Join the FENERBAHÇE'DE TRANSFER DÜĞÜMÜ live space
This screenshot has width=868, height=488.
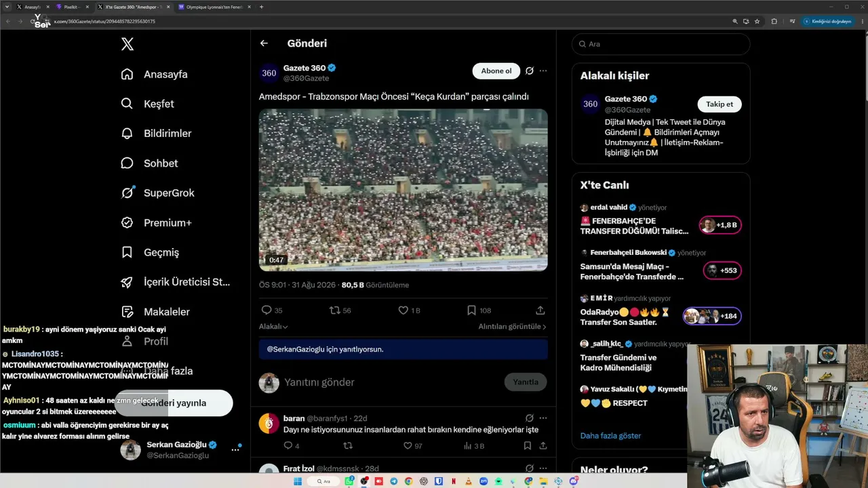tap(720, 225)
